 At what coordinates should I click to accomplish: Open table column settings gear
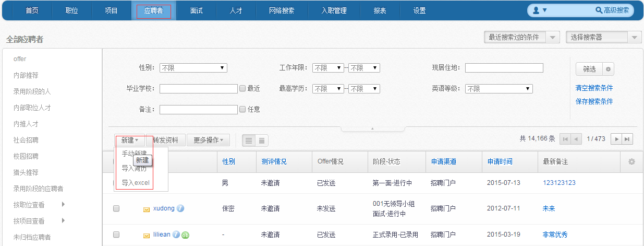click(x=631, y=162)
